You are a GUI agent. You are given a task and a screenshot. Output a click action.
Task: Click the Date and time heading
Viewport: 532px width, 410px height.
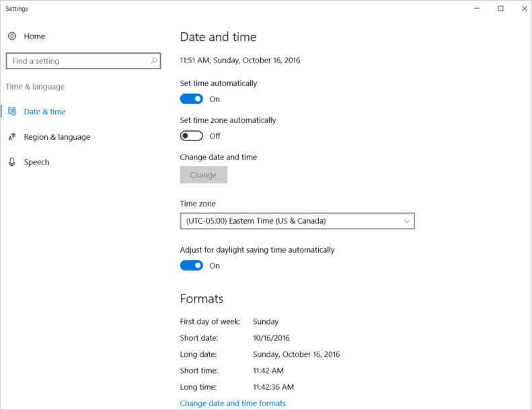coord(218,37)
